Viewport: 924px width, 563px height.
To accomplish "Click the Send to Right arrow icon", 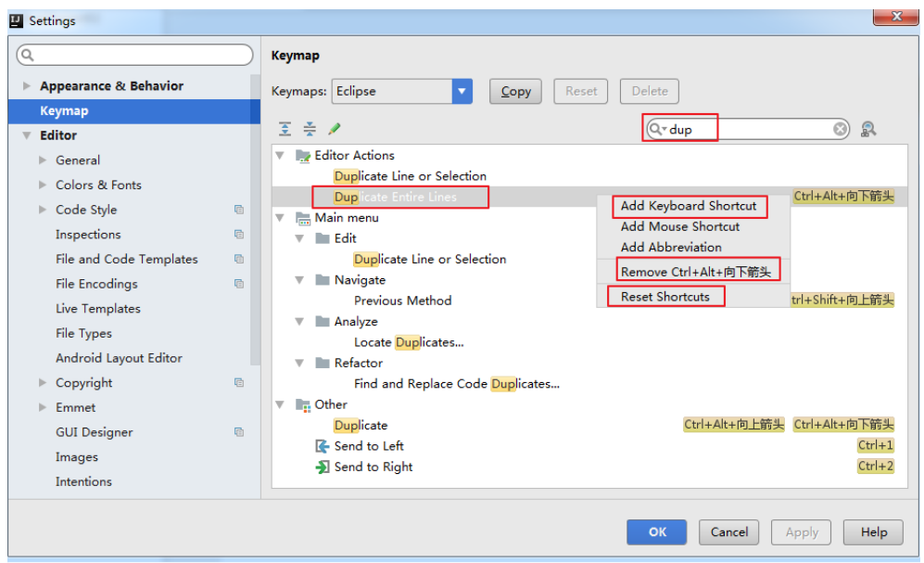I will (322, 467).
